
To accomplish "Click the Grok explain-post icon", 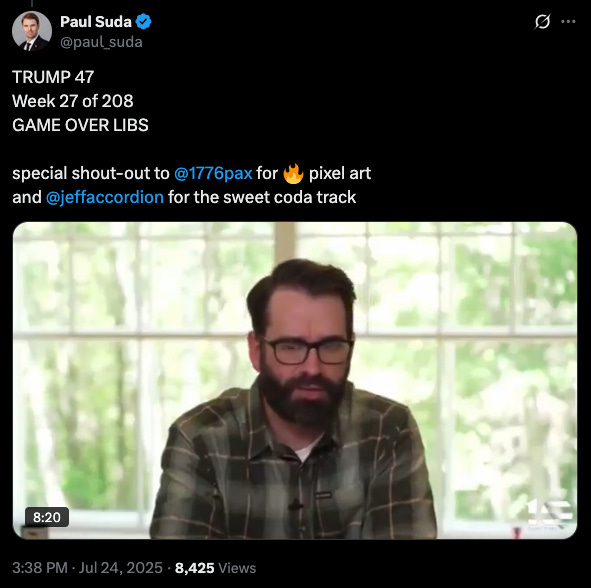I will [x=542, y=21].
